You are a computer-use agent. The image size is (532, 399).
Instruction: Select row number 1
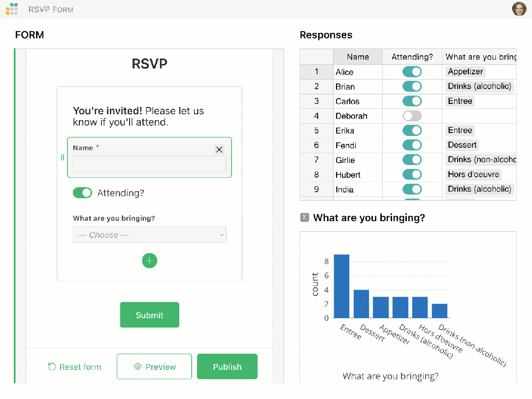(317, 72)
